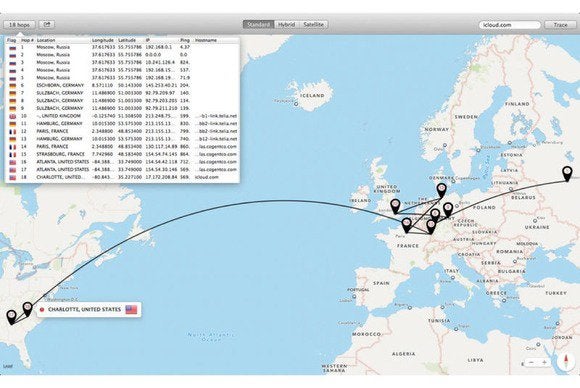580x388 pixels.
Task: Toggle the 18 hops list popover
Action: (20, 25)
